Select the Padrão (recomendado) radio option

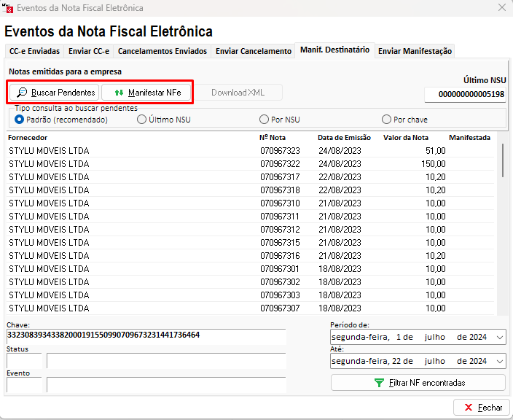pos(20,120)
